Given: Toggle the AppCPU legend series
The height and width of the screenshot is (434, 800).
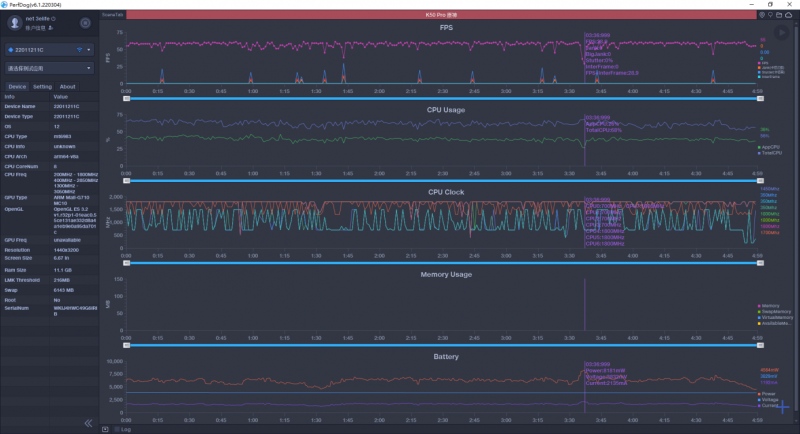Looking at the screenshot, I should 770,147.
